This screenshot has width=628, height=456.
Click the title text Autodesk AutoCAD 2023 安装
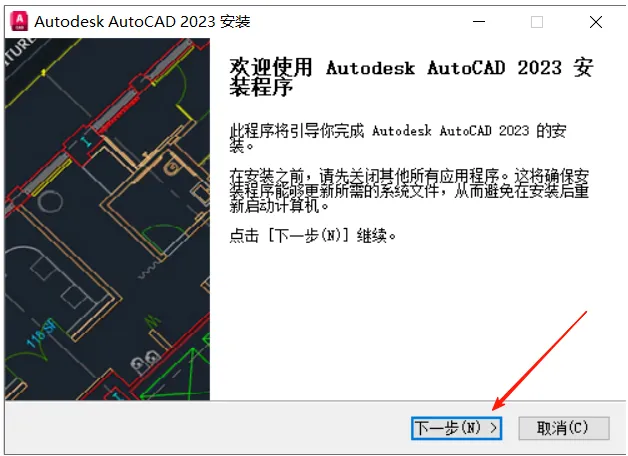pyautogui.click(x=143, y=22)
